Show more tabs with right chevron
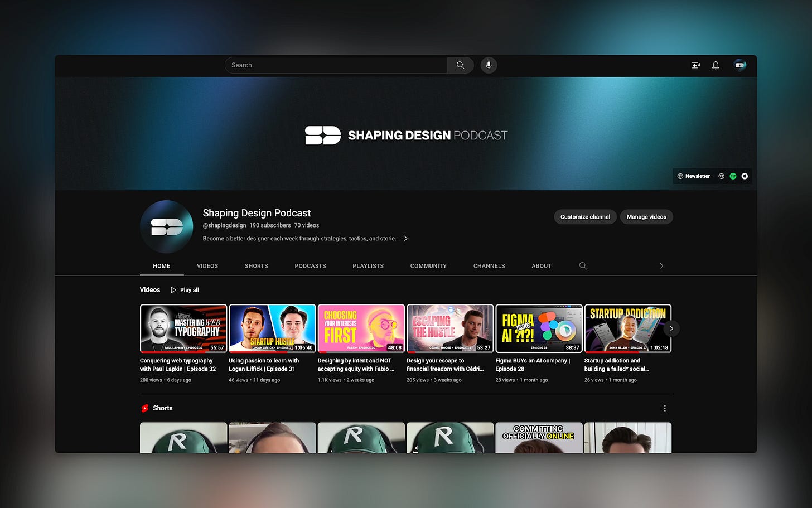The width and height of the screenshot is (812, 508). [x=661, y=266]
